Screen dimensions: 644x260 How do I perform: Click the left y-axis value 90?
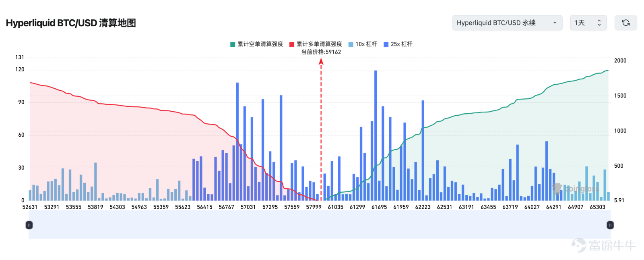21,102
